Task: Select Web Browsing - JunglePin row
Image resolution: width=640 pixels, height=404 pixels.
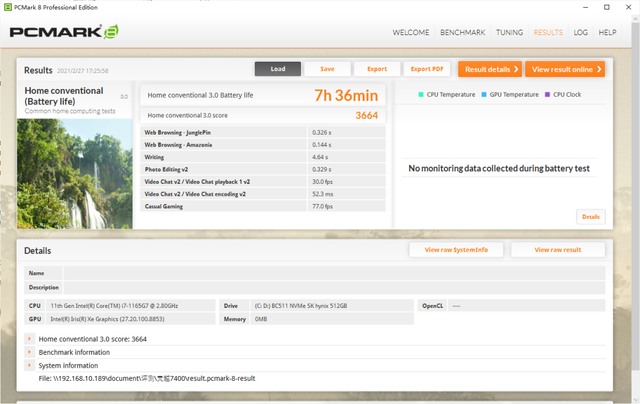Action: (x=263, y=132)
